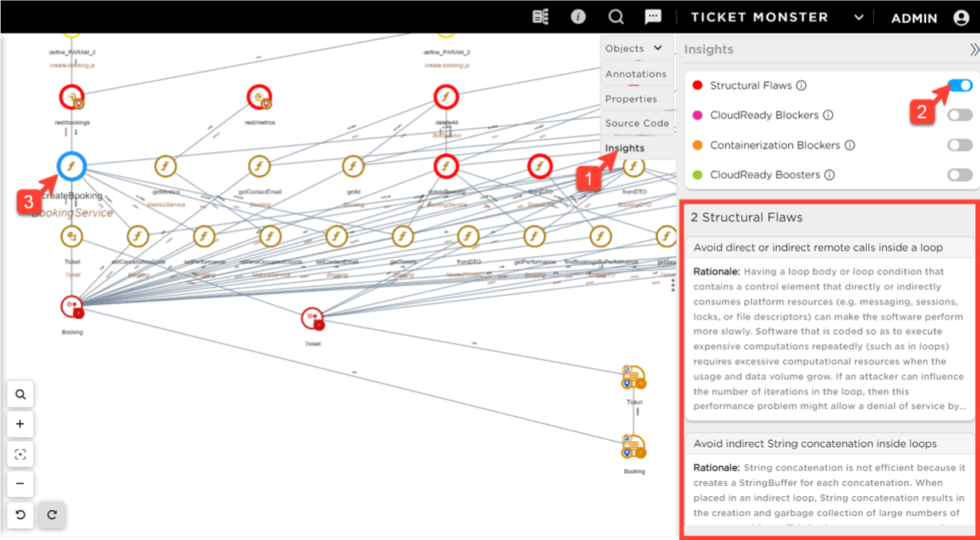Select the findBookingsByPerformance function node

[601, 236]
